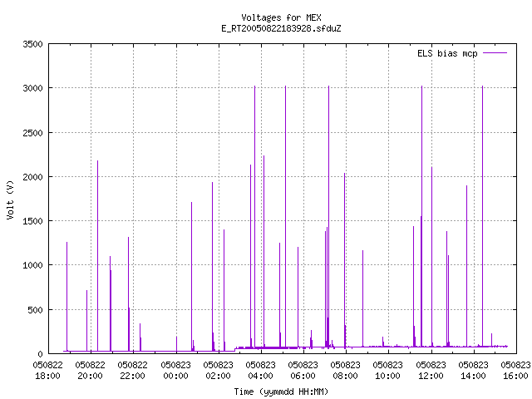The height and width of the screenshot is (399, 532).
Task: Click the 1700 V spike after 00:00
Action: [x=192, y=277]
